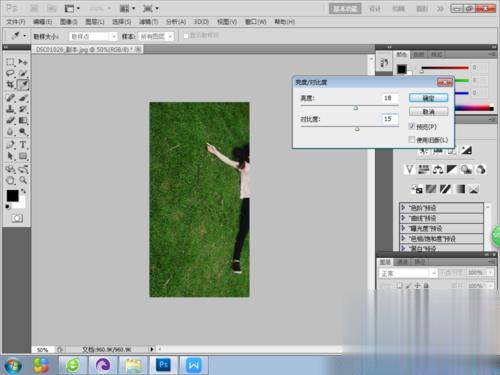Enable the 使用旧版(L) checkbox
The height and width of the screenshot is (375, 500).
(x=412, y=139)
